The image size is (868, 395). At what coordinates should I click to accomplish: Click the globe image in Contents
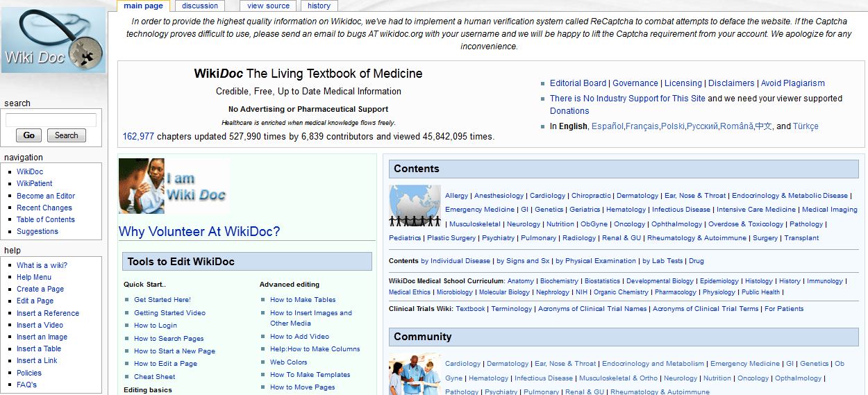pos(415,205)
